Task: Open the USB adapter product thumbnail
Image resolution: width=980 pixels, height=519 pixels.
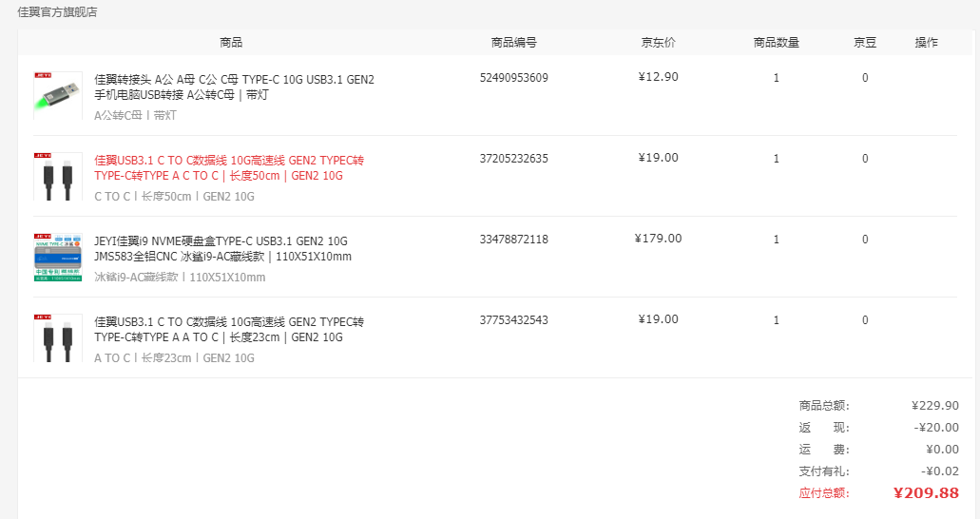Action: click(x=57, y=96)
